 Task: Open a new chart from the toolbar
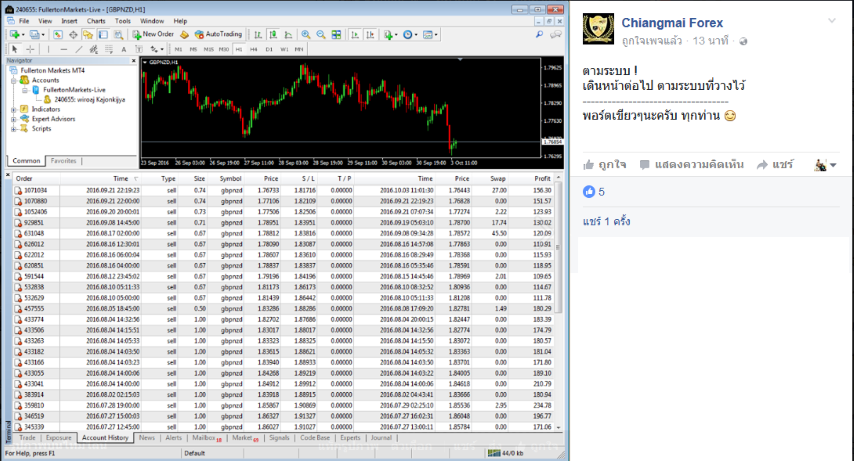pyautogui.click(x=14, y=34)
